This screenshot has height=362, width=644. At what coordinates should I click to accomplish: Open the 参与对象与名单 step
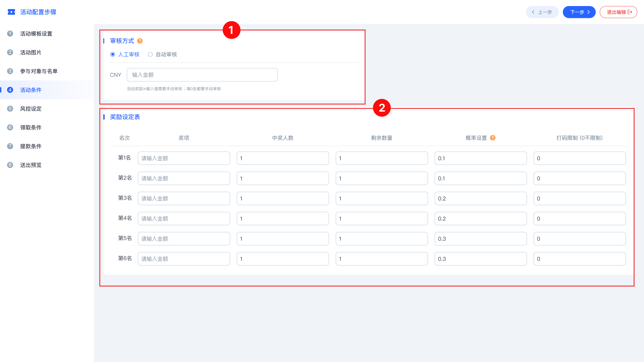click(x=39, y=71)
